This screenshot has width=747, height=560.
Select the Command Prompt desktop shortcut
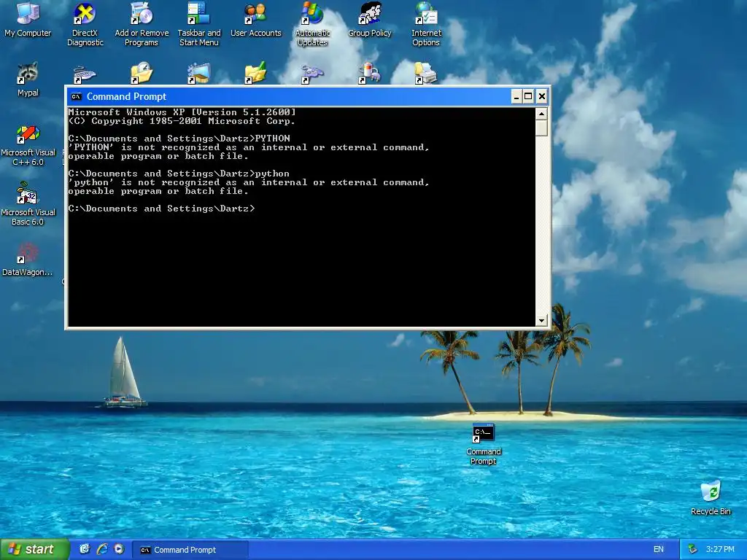(x=483, y=444)
